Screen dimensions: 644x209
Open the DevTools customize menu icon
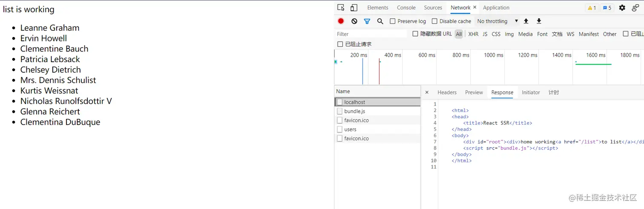pyautogui.click(x=635, y=8)
